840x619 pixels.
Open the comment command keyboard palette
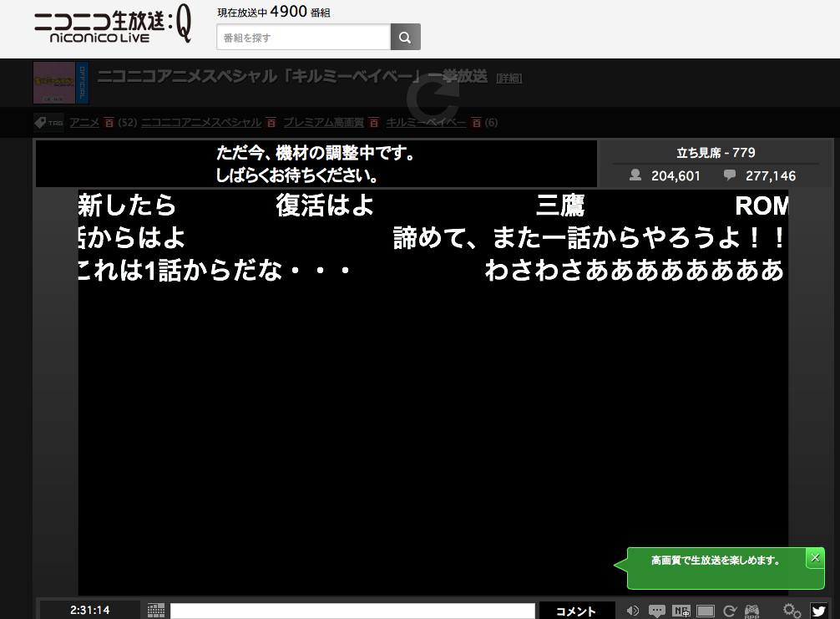click(156, 611)
